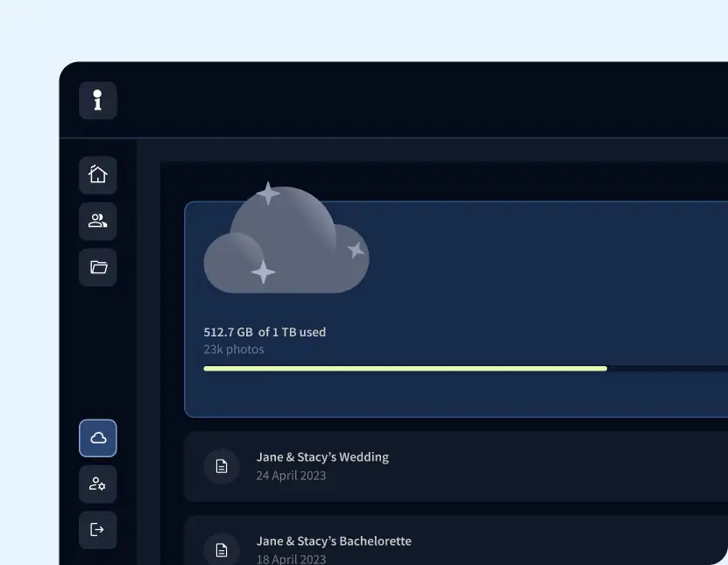728x565 pixels.
Task: Open Jane & Stacy's Bachelorette album
Action: [334, 540]
